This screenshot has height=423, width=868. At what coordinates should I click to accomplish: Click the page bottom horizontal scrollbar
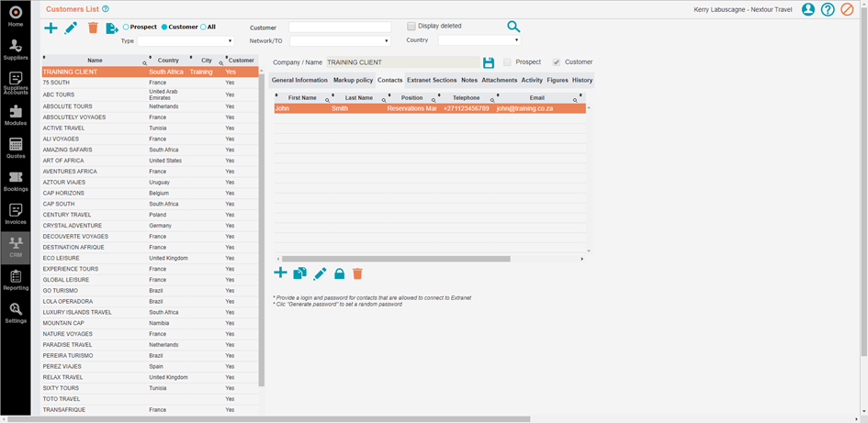[x=268, y=419]
